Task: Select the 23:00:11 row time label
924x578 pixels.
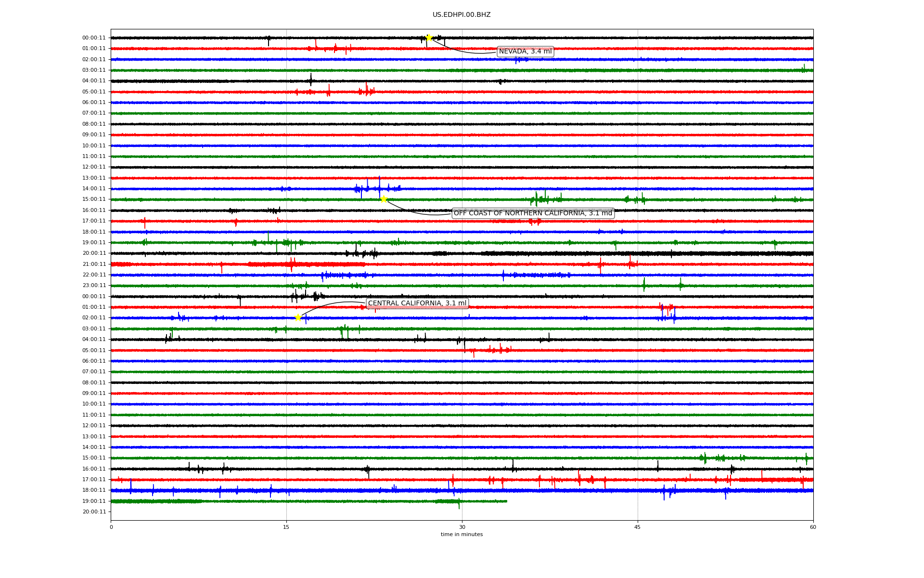Action: [94, 286]
